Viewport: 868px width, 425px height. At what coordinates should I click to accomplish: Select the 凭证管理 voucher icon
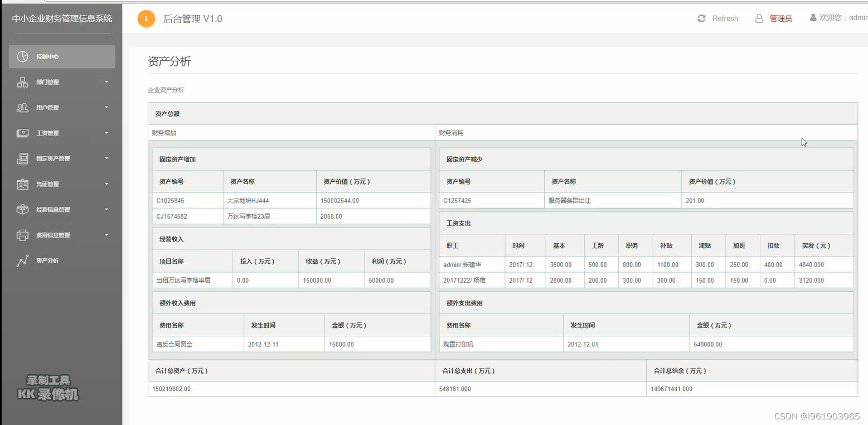tap(22, 184)
